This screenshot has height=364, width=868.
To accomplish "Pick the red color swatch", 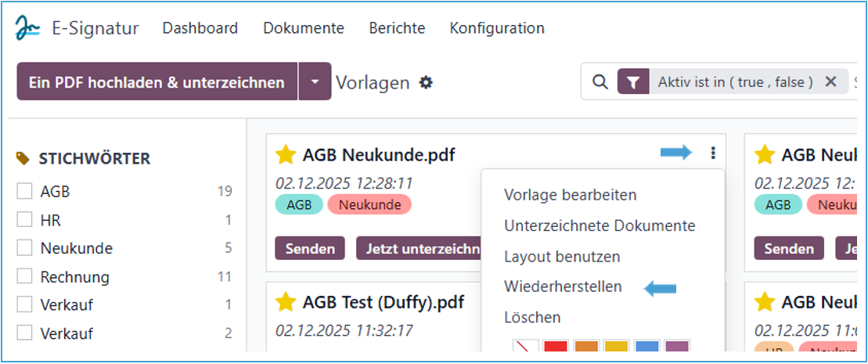I will (555, 348).
